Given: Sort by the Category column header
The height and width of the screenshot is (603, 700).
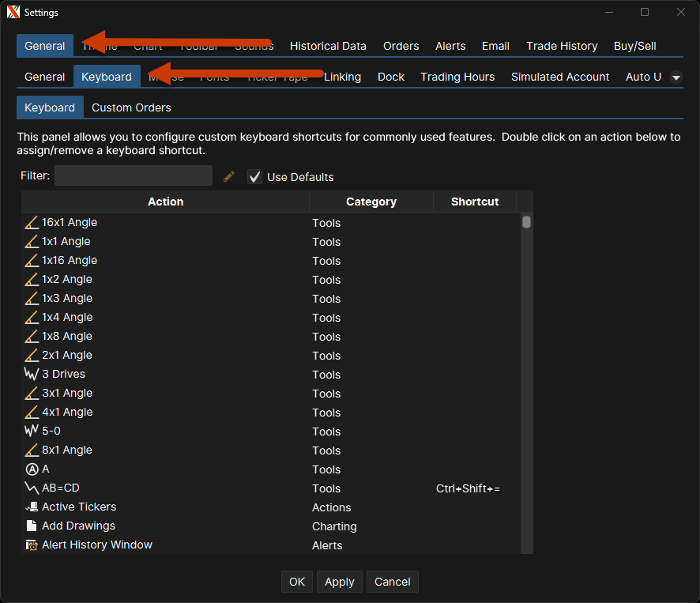Looking at the screenshot, I should [371, 202].
